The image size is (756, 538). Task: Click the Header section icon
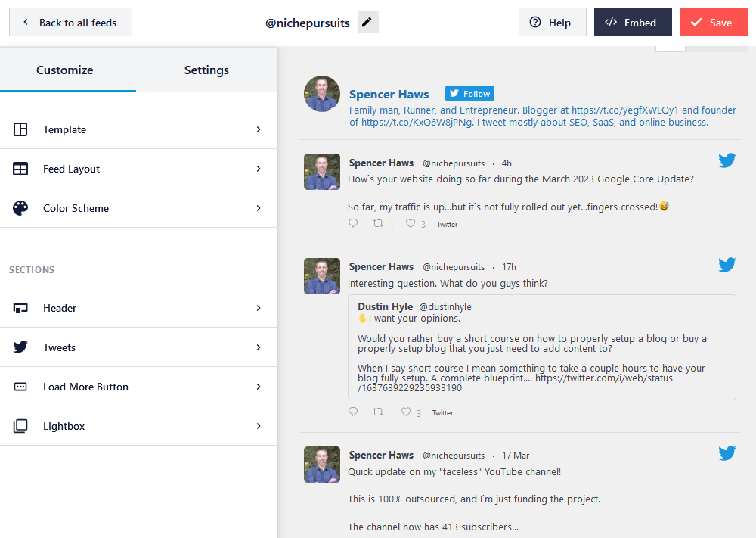[20, 308]
